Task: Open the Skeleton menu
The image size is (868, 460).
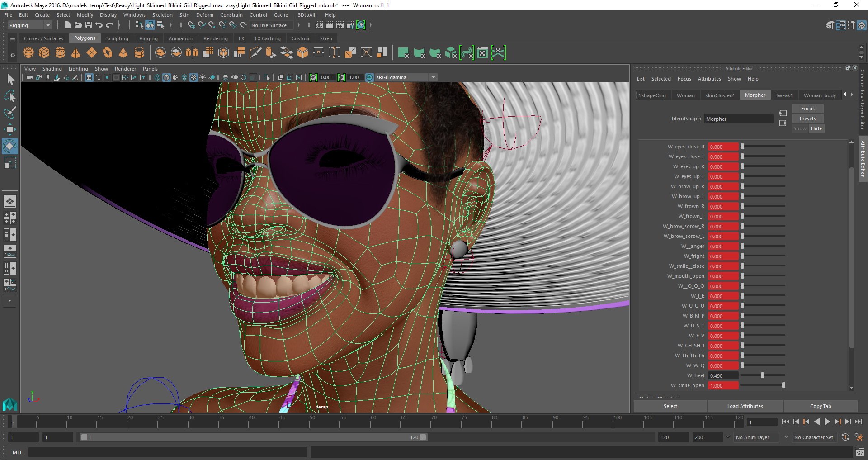Action: tap(162, 15)
